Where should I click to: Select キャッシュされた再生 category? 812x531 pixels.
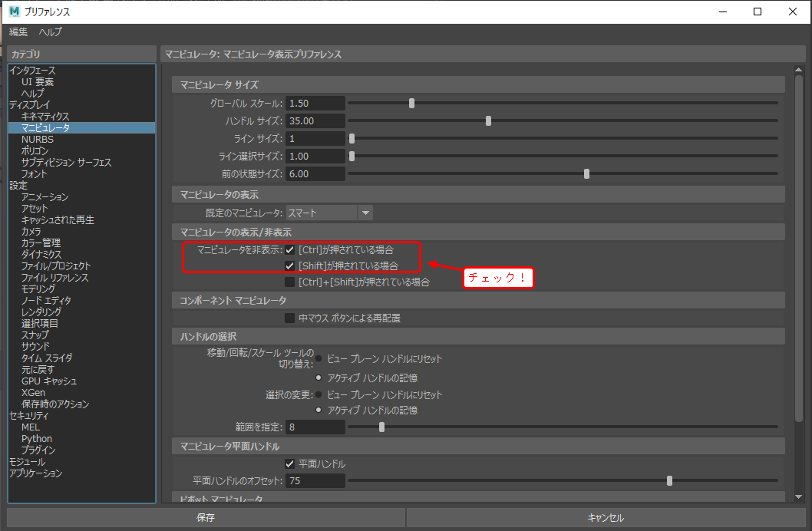click(58, 220)
